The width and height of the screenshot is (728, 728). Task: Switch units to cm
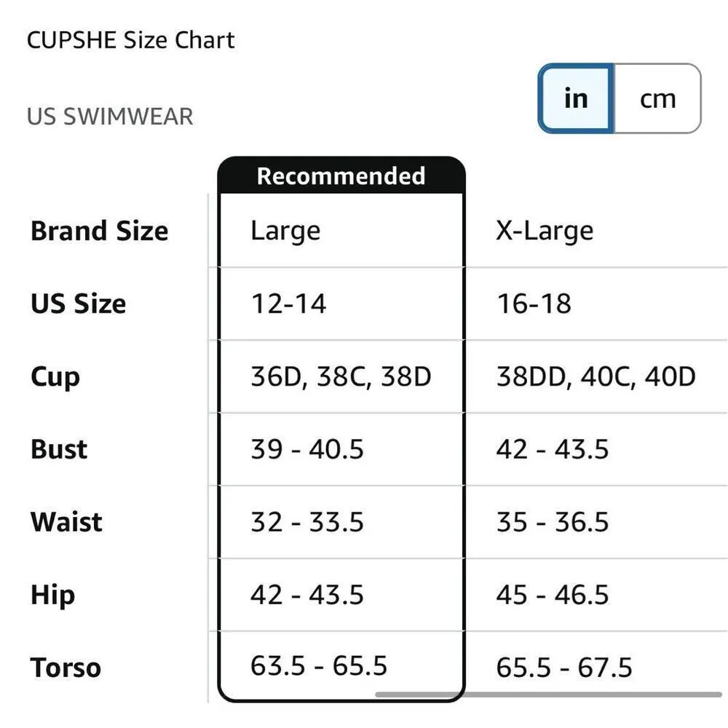pyautogui.click(x=657, y=99)
